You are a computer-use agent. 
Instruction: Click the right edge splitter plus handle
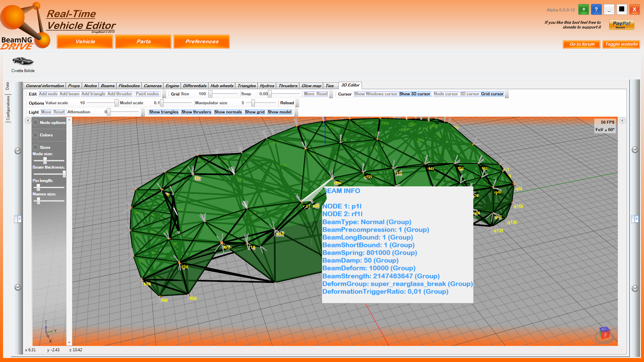[635, 219]
